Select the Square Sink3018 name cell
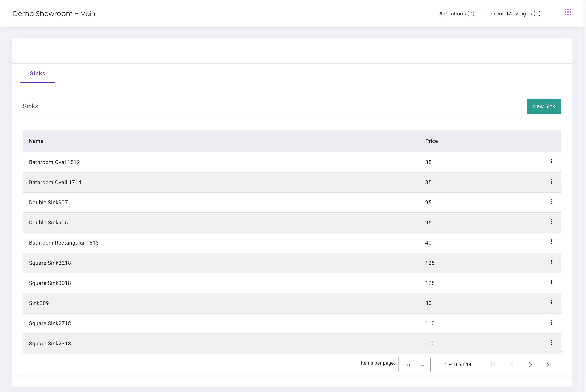This screenshot has height=392, width=586. pos(50,283)
